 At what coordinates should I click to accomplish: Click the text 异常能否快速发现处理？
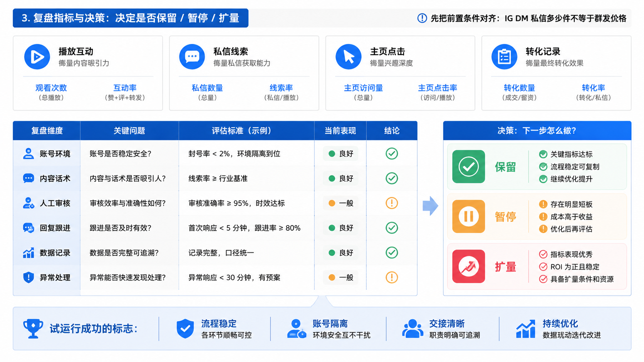[x=127, y=277]
